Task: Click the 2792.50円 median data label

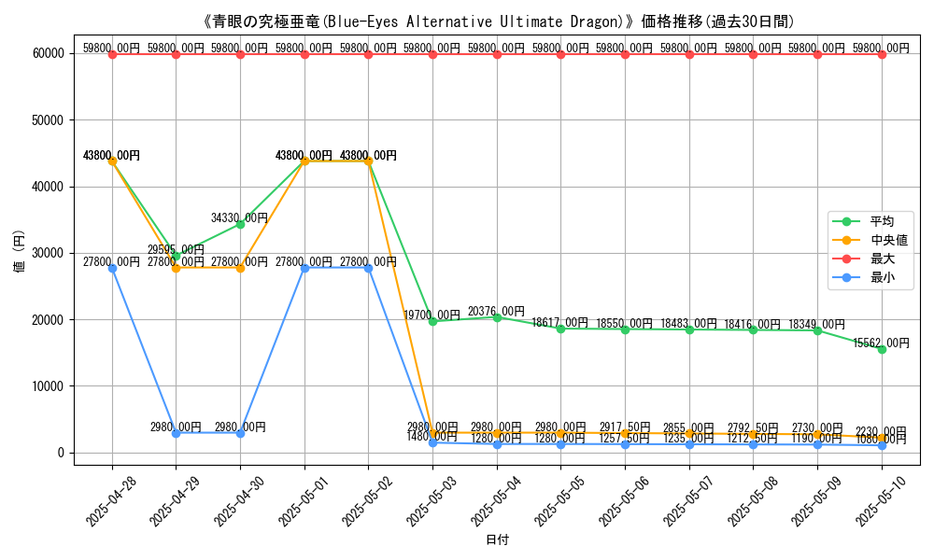Action: tap(752, 427)
